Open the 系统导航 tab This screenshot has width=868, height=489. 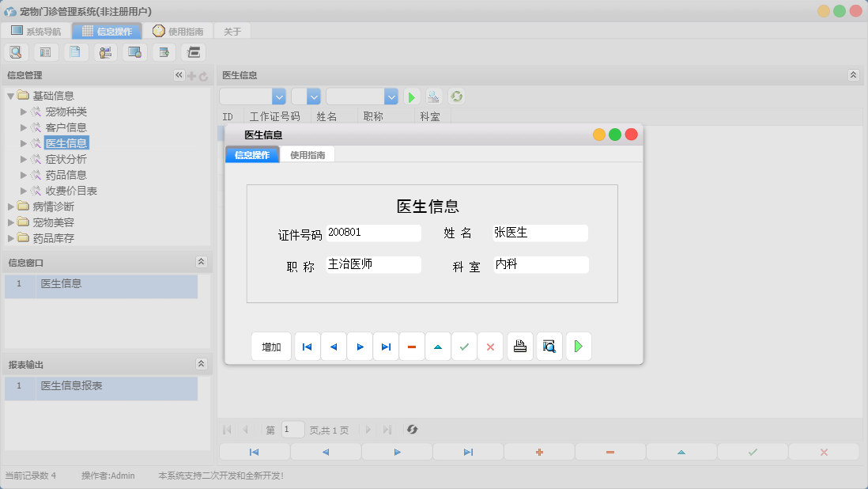[x=36, y=31]
